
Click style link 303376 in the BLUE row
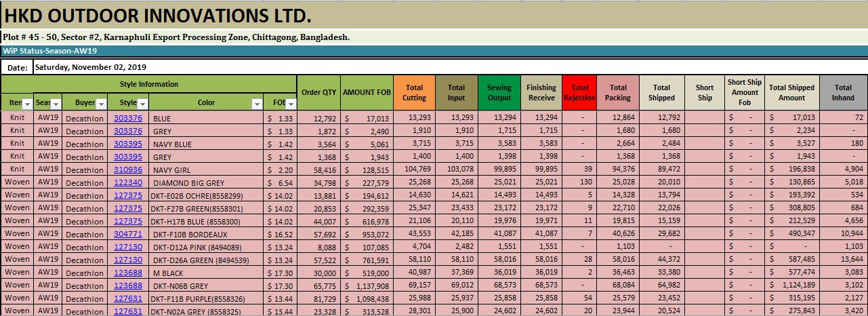[x=128, y=118]
